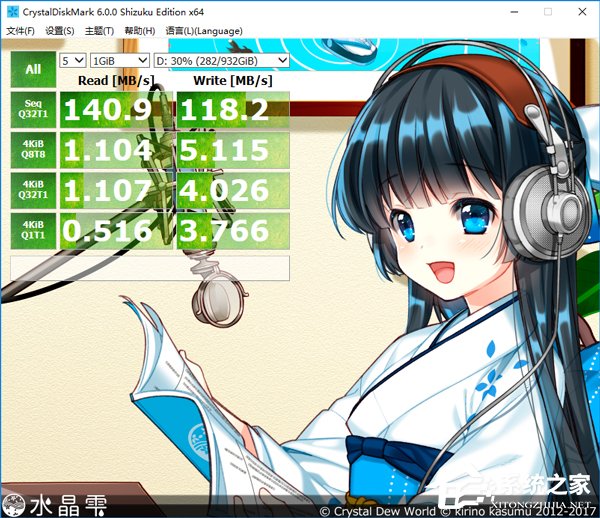Close the CrystalDiskMark window

pos(582,12)
